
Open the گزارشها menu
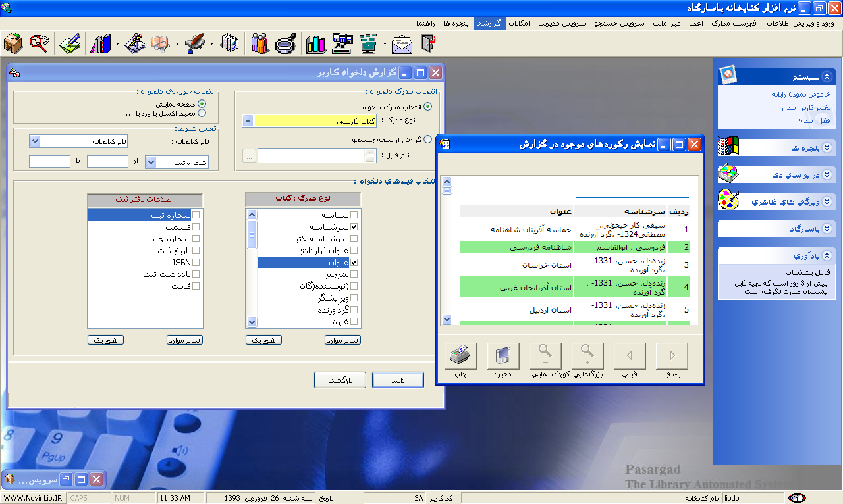488,23
